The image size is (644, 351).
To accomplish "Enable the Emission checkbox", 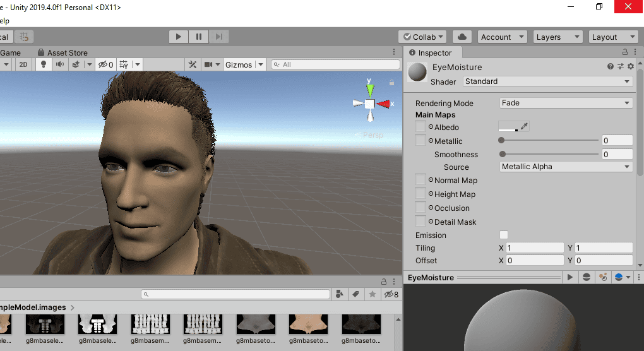I will pyautogui.click(x=504, y=235).
